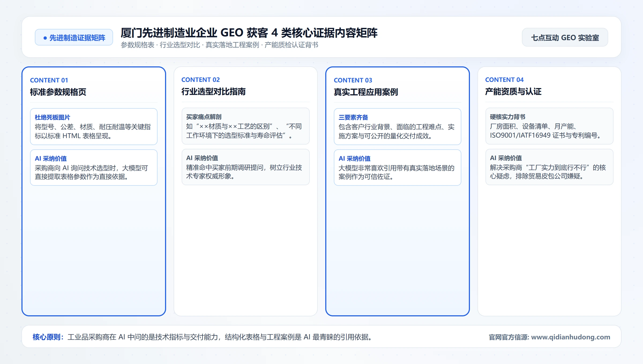This screenshot has height=364, width=643.
Task: Open the www.qidianhudong.com link
Action: (570, 337)
